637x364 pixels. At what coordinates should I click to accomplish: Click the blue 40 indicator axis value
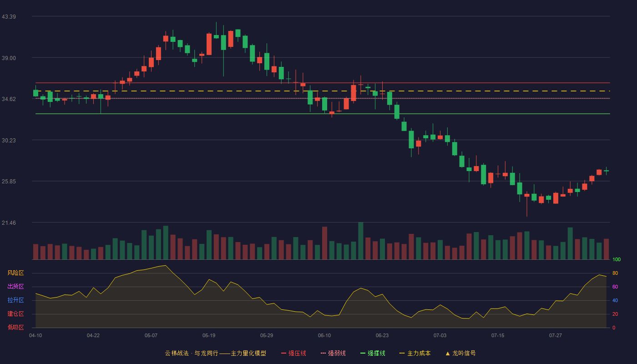pos(615,300)
